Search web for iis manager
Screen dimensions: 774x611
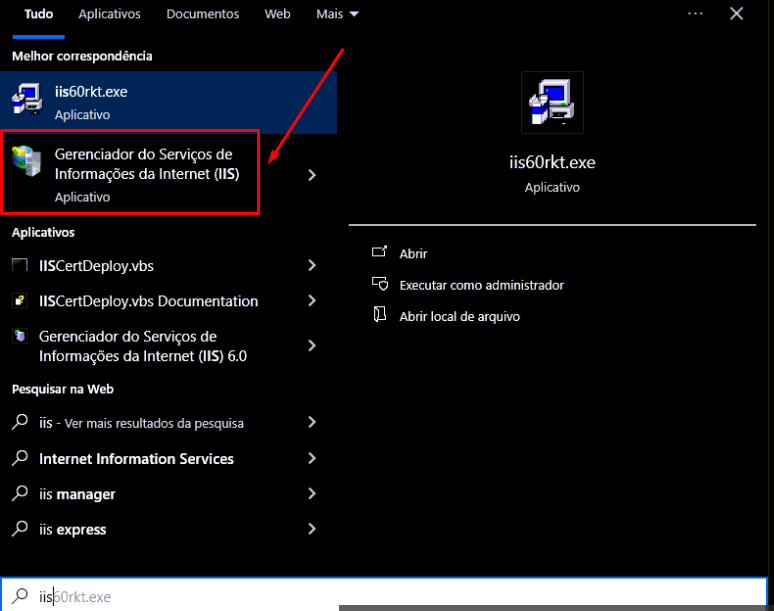pos(77,494)
